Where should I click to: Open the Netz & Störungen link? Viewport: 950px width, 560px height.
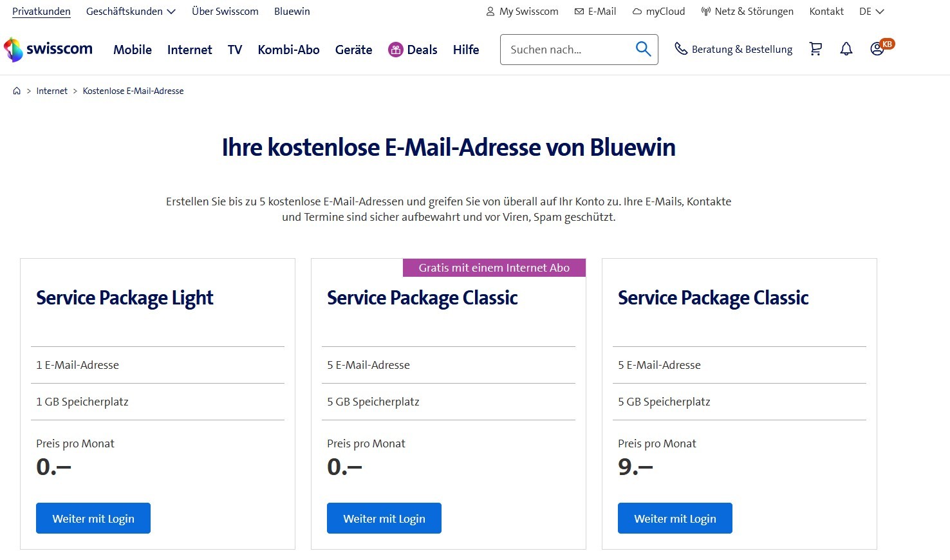click(747, 12)
